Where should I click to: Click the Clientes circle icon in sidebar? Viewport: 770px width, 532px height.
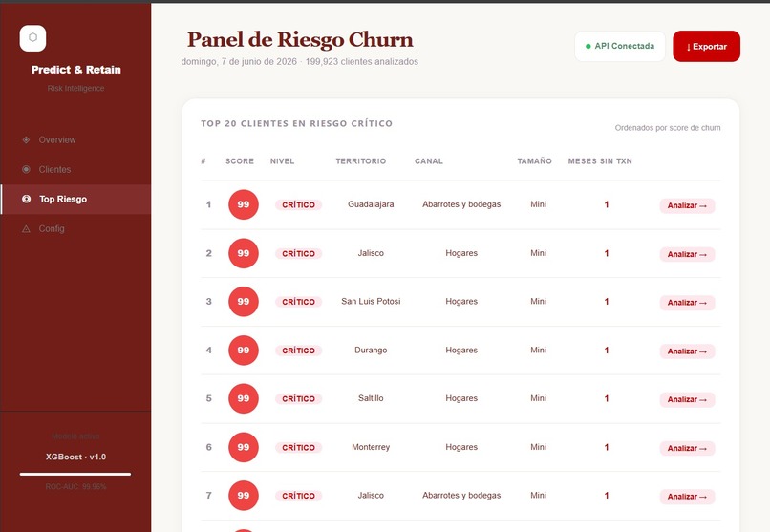point(26,169)
